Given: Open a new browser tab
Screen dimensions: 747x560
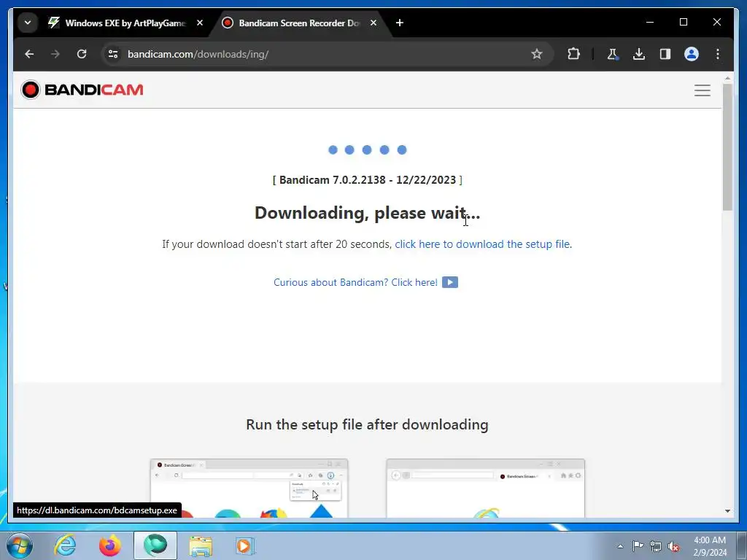Looking at the screenshot, I should [400, 23].
